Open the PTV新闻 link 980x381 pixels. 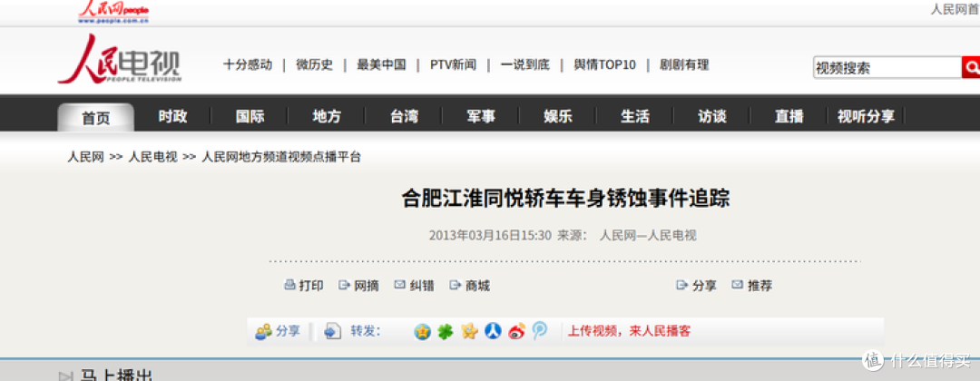[x=453, y=65]
